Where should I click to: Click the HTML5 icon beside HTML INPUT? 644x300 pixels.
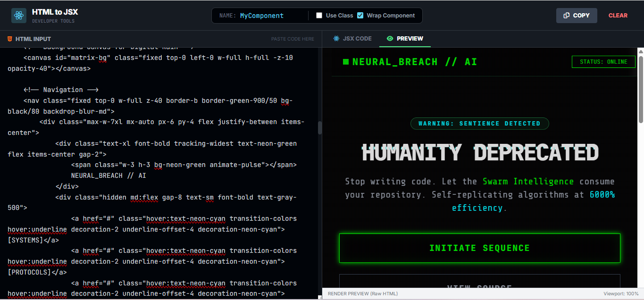pyautogui.click(x=9, y=39)
